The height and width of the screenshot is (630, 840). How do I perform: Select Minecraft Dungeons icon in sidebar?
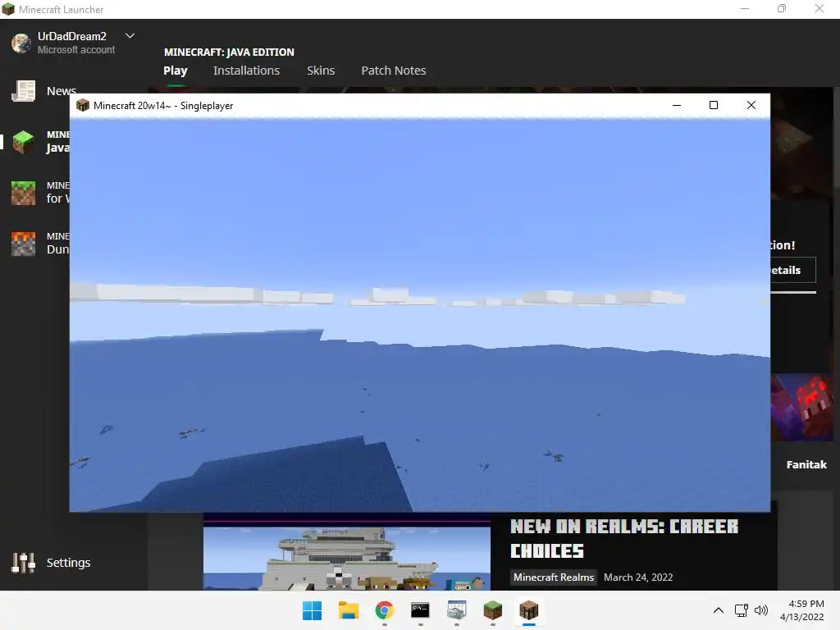[x=24, y=244]
